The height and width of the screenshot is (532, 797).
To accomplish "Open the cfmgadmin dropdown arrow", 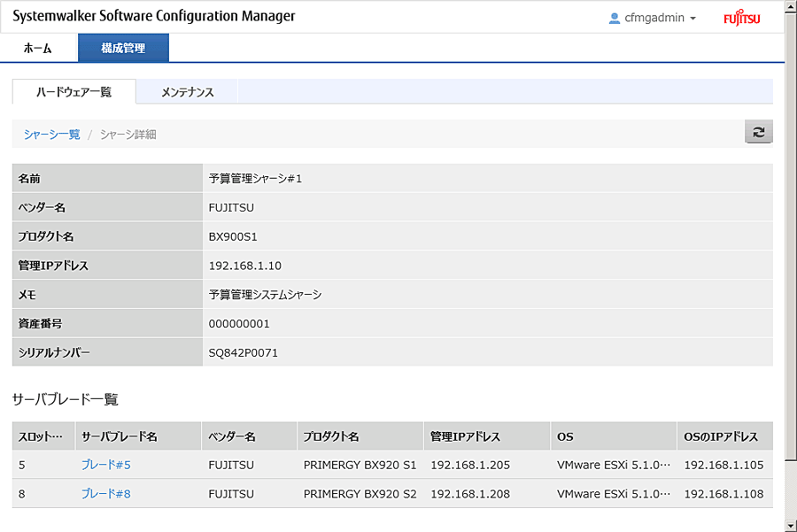I will (x=693, y=19).
